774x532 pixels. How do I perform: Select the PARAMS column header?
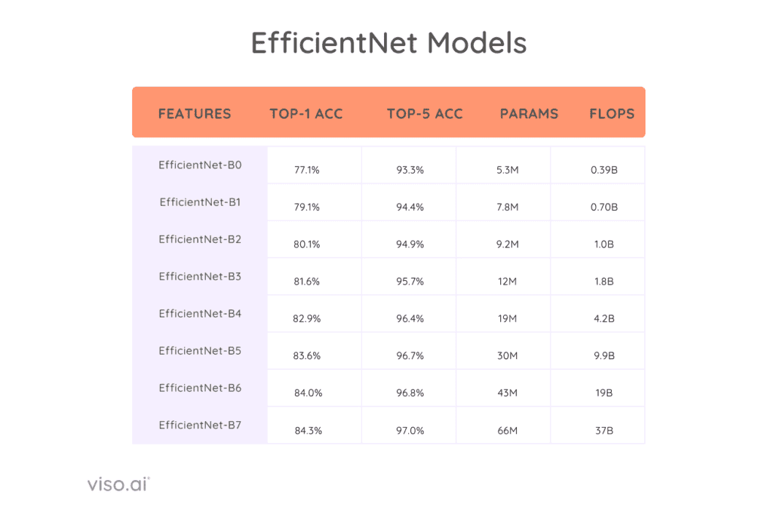(529, 114)
